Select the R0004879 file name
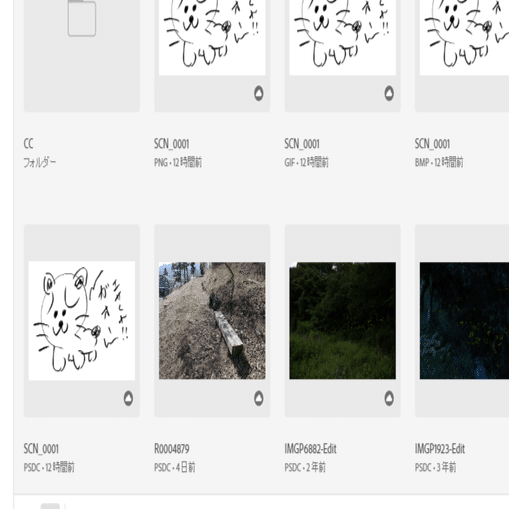The width and height of the screenshot is (509, 509). pos(172,449)
